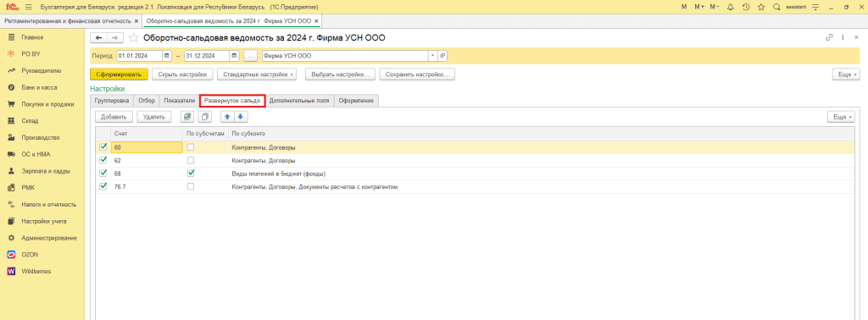Viewport: 868px width, 320px height.
Task: Open notifications bell icon
Action: (730, 7)
